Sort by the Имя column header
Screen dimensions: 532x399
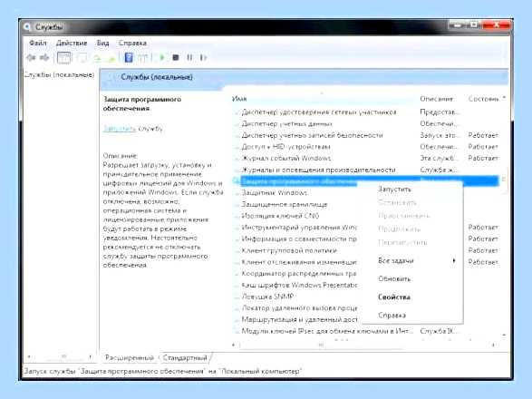click(239, 99)
